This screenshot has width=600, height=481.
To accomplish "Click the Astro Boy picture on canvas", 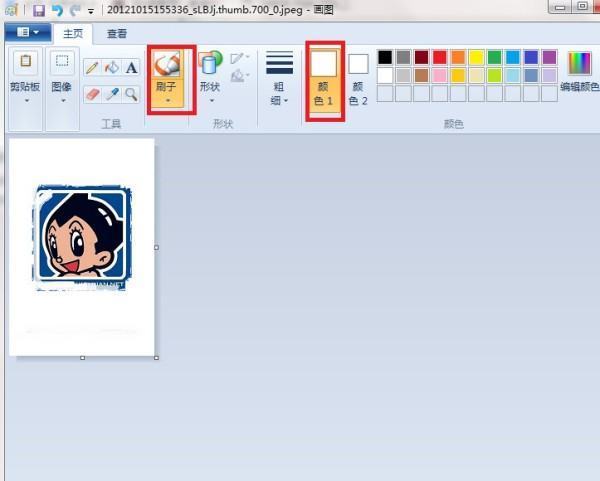I will 82,236.
